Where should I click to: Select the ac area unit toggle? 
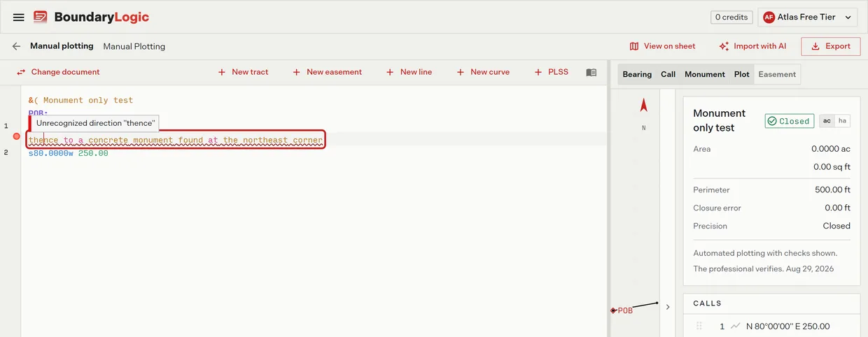pos(827,121)
